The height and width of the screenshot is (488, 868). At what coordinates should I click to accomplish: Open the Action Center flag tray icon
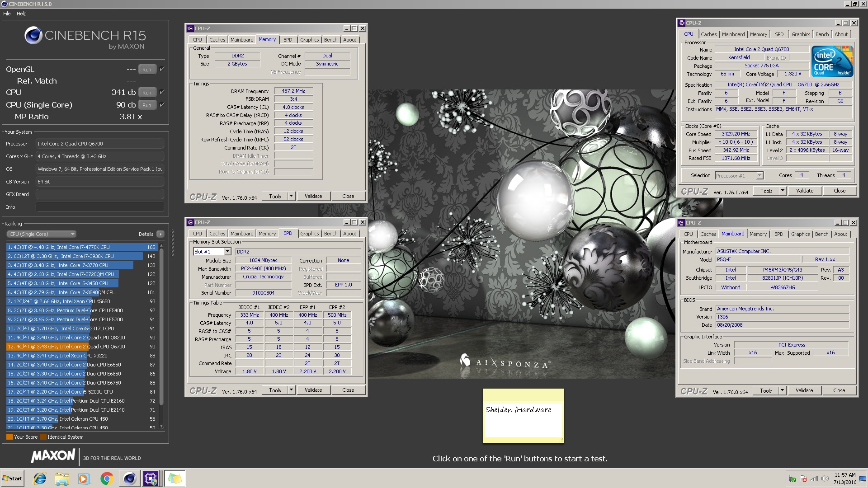point(803,479)
